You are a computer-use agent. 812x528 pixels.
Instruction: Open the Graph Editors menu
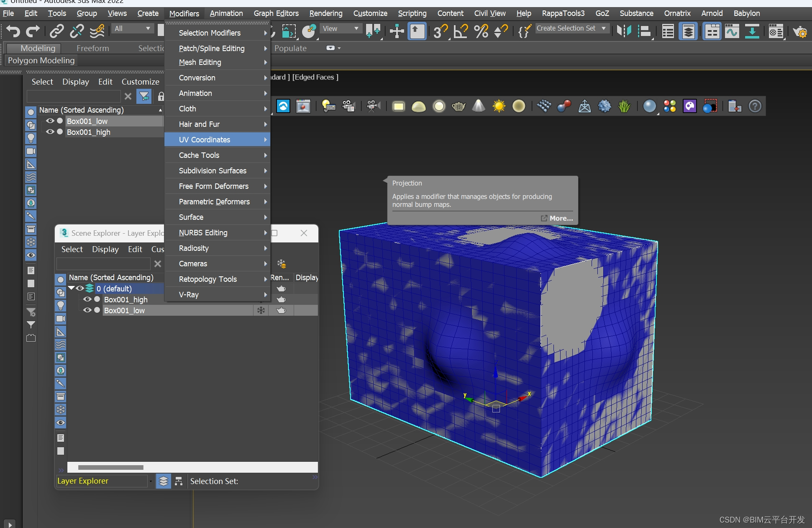pyautogui.click(x=276, y=13)
